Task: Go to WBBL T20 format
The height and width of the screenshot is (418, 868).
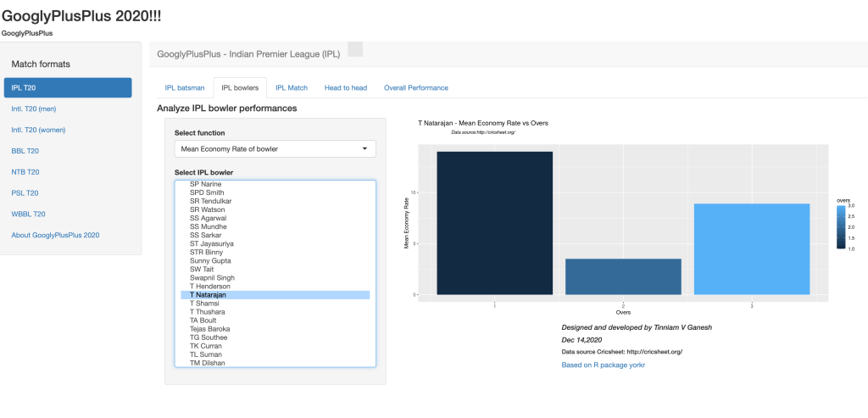Action: 28,215
